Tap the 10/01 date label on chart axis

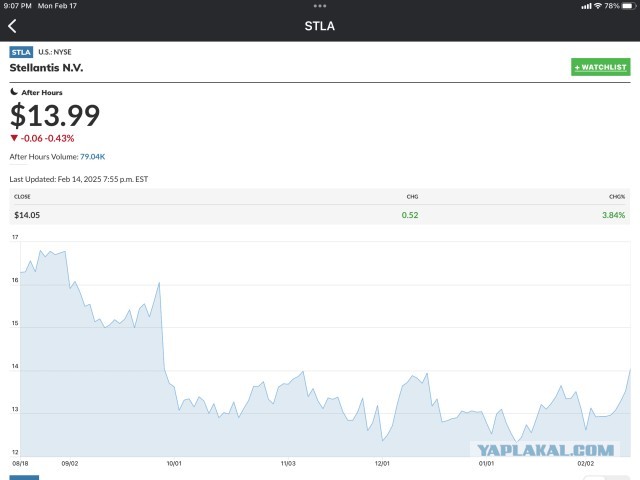[x=174, y=464]
